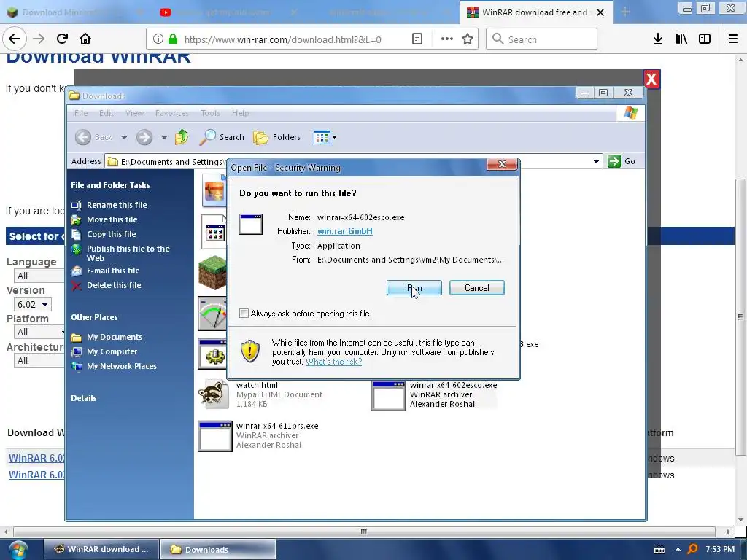Choose E-mail this file task
Viewport: 747px width, 560px height.
tap(113, 271)
